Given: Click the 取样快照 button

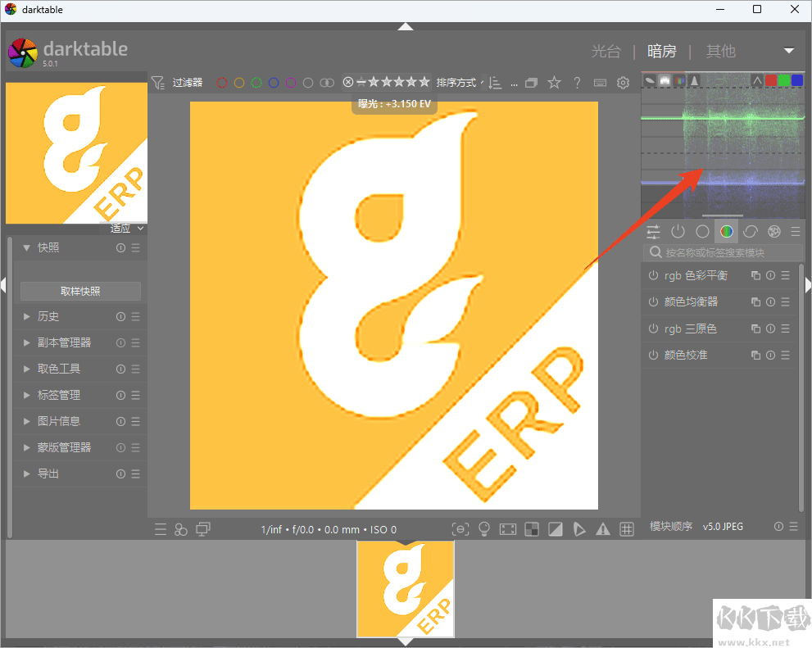Looking at the screenshot, I should (x=80, y=291).
